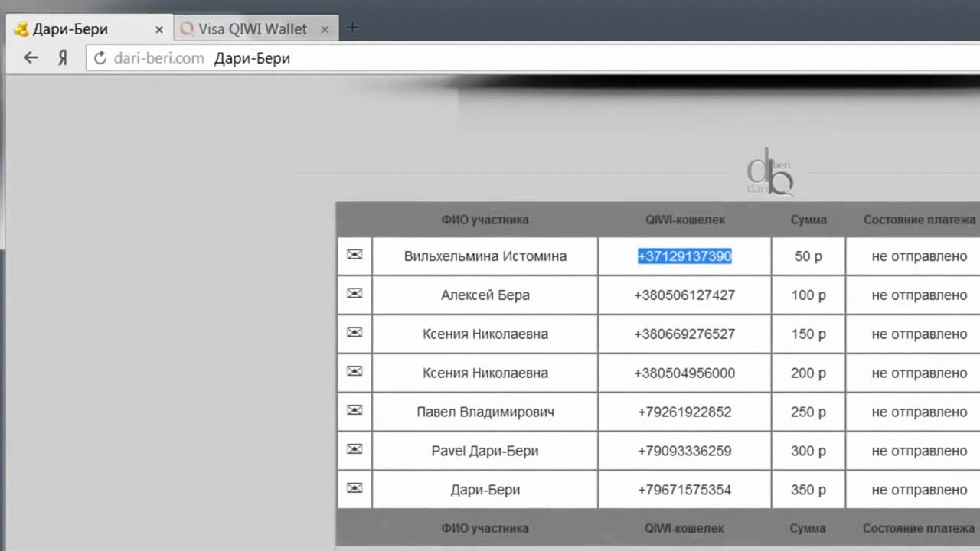Click the browser back arrow
The image size is (980, 551).
31,57
